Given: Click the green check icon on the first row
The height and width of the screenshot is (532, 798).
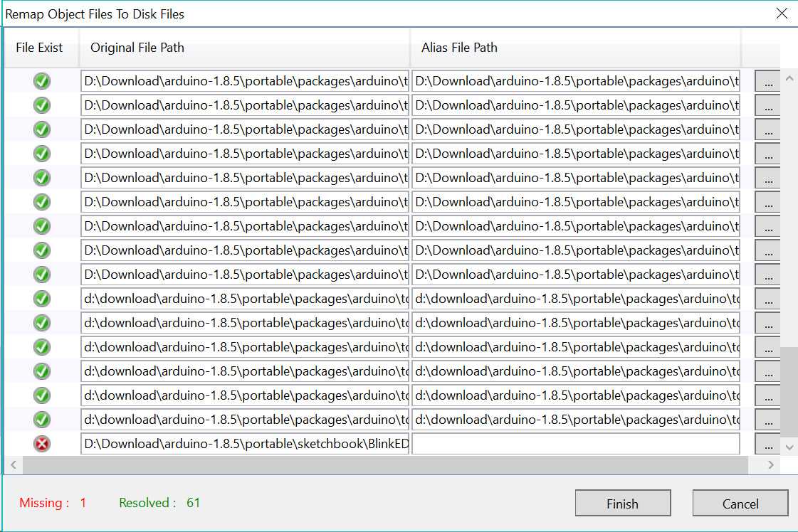Looking at the screenshot, I should click(41, 81).
